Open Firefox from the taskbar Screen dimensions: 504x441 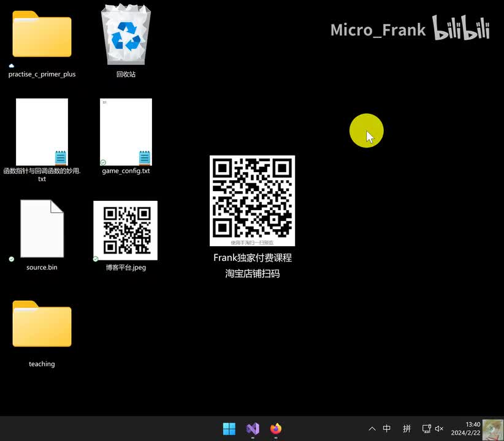tap(276, 429)
